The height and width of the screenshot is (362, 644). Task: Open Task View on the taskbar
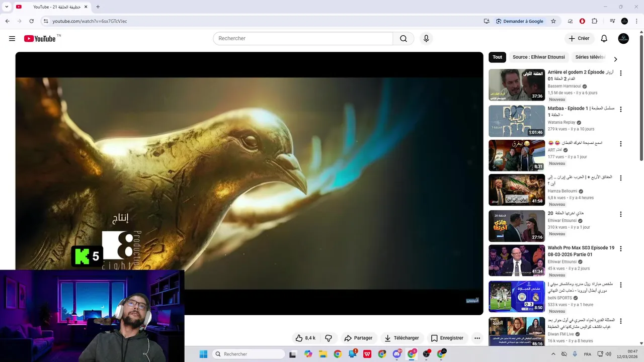[x=293, y=354]
